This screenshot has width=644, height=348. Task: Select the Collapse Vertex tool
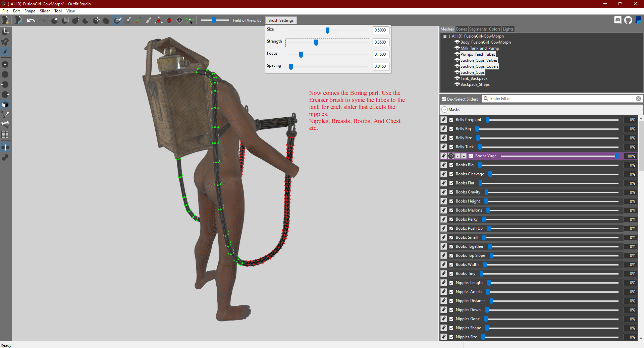[159, 20]
